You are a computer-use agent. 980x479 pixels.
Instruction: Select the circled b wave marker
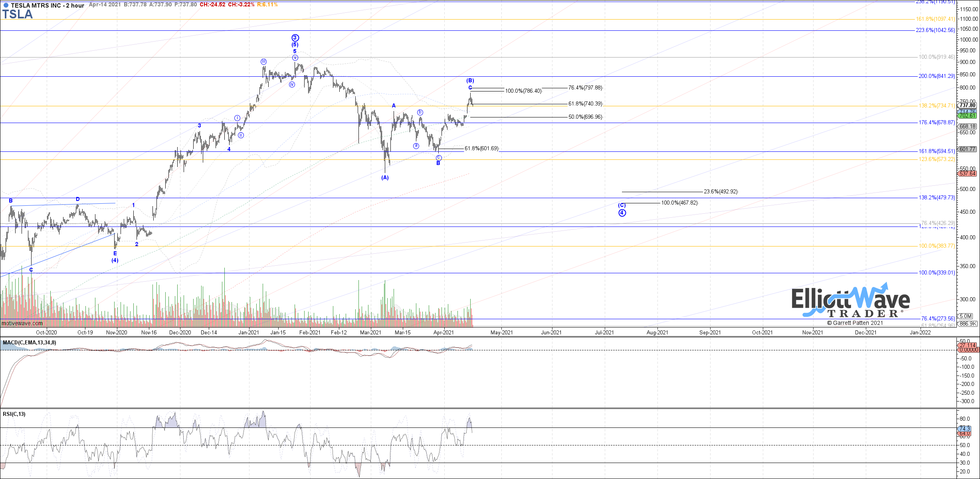click(420, 112)
